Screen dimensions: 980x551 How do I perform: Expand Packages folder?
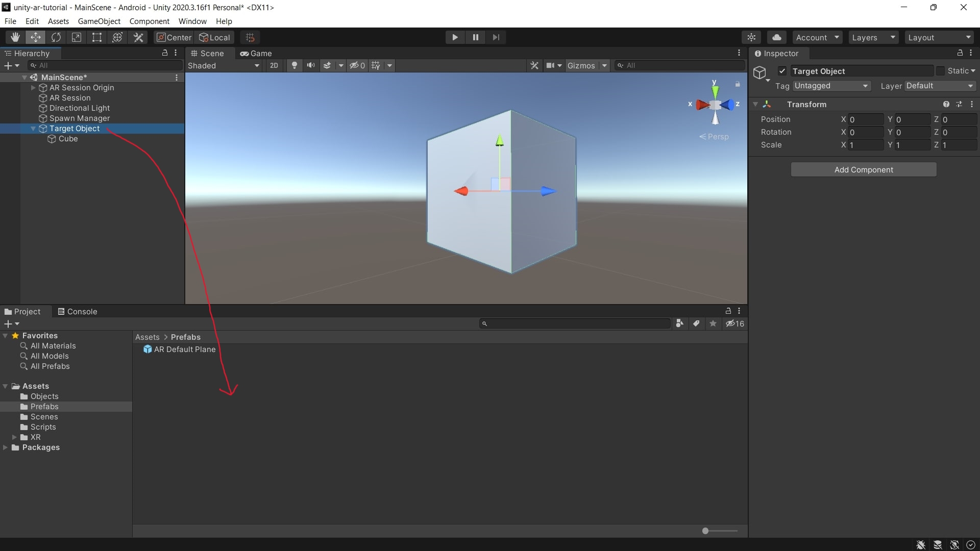tap(5, 447)
